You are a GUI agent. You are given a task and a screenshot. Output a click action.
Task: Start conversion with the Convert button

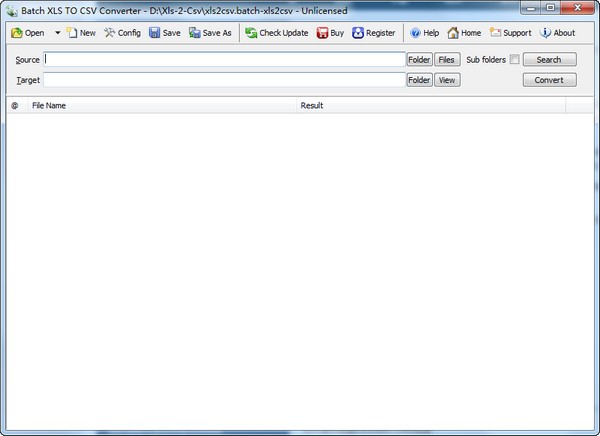coord(549,80)
